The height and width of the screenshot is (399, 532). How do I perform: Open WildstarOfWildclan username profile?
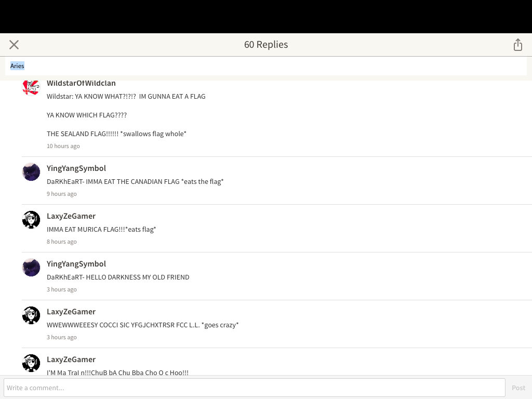click(81, 84)
